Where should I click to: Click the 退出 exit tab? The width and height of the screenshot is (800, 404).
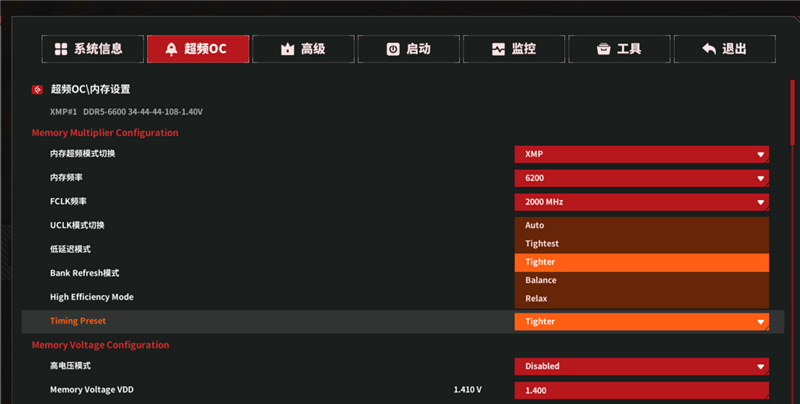[724, 49]
